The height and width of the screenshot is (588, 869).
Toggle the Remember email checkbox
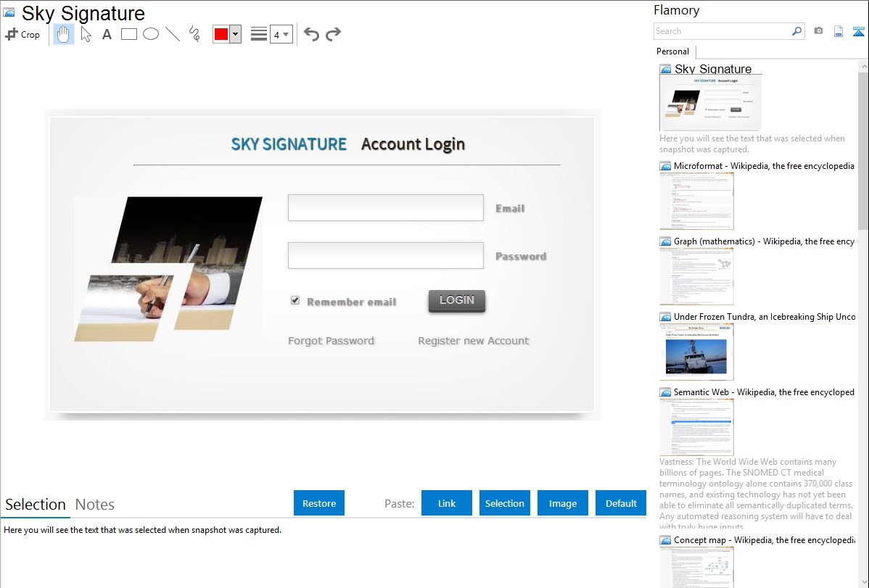[295, 300]
